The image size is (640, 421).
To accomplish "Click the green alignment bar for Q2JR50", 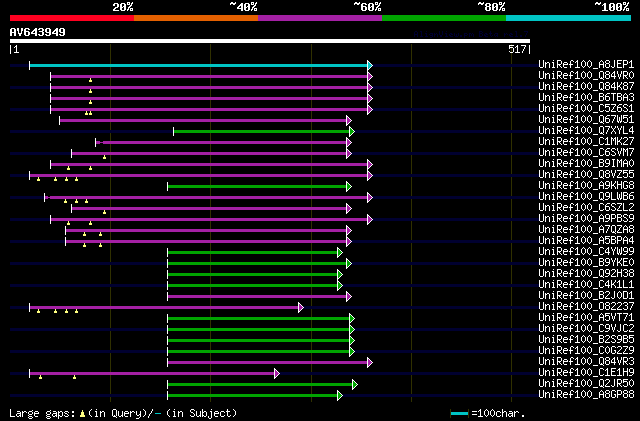I will 260,385.
